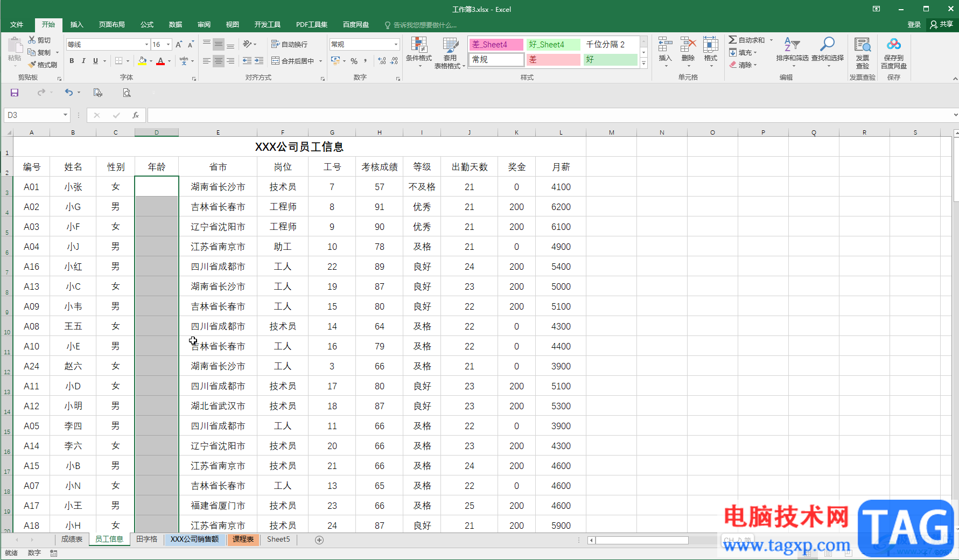Open the XXX公司销售额 sheet tab

point(194,539)
